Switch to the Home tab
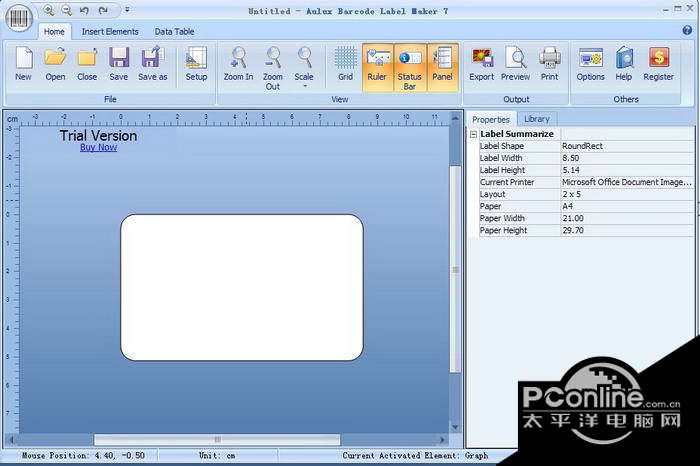 [54, 32]
